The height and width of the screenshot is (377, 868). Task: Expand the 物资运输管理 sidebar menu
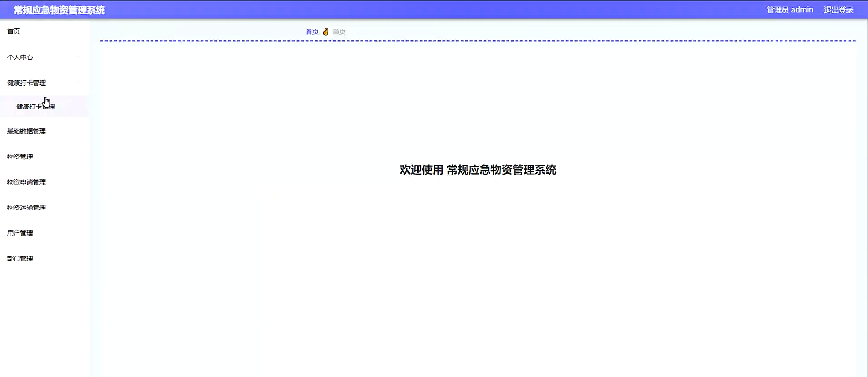[x=26, y=208]
